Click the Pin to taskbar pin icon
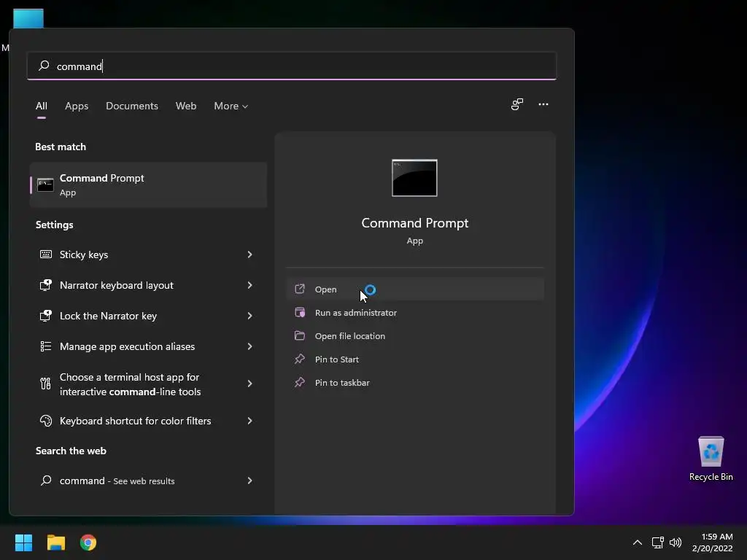This screenshot has width=747, height=560. pyautogui.click(x=300, y=382)
